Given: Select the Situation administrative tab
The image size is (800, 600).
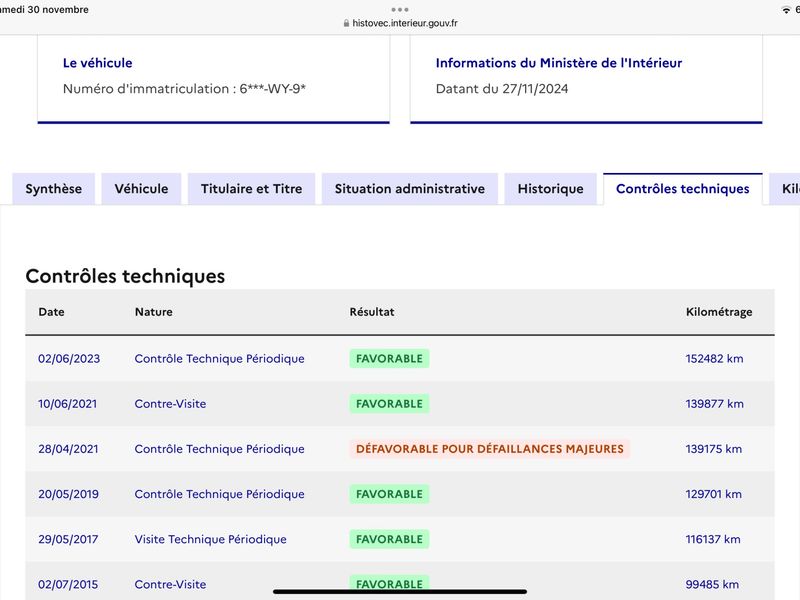Looking at the screenshot, I should point(410,189).
